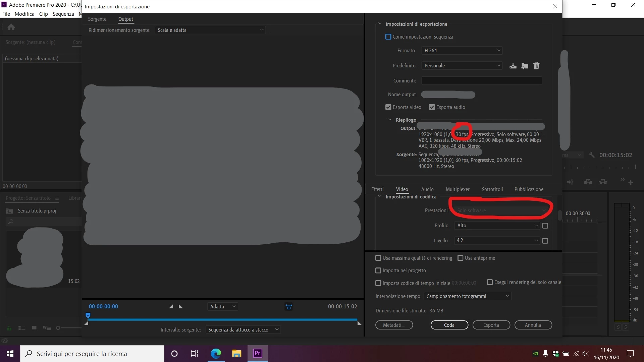644x362 pixels.
Task: Click the blue playhead on the preview timeline
Action: point(88,315)
